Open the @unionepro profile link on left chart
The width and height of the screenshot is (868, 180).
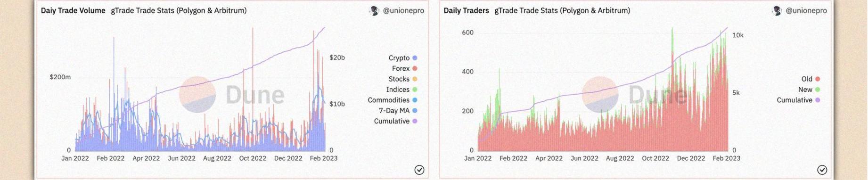point(403,10)
